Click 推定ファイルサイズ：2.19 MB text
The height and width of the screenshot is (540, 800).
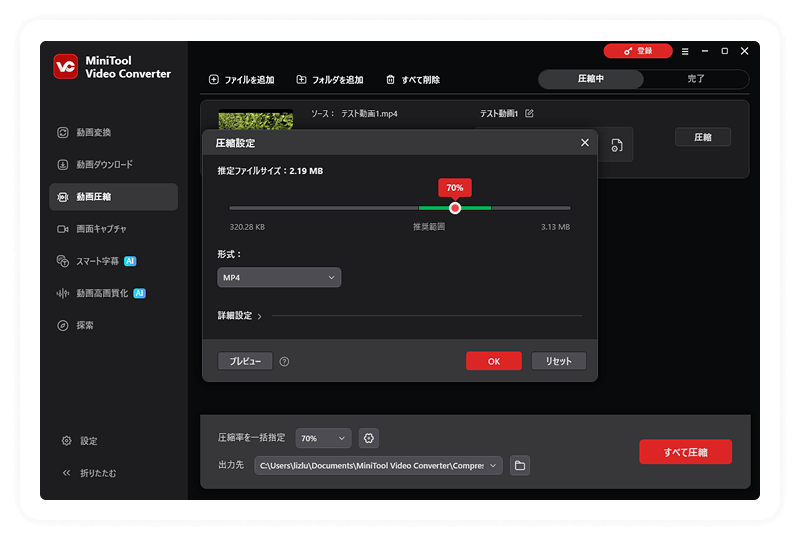(x=270, y=171)
